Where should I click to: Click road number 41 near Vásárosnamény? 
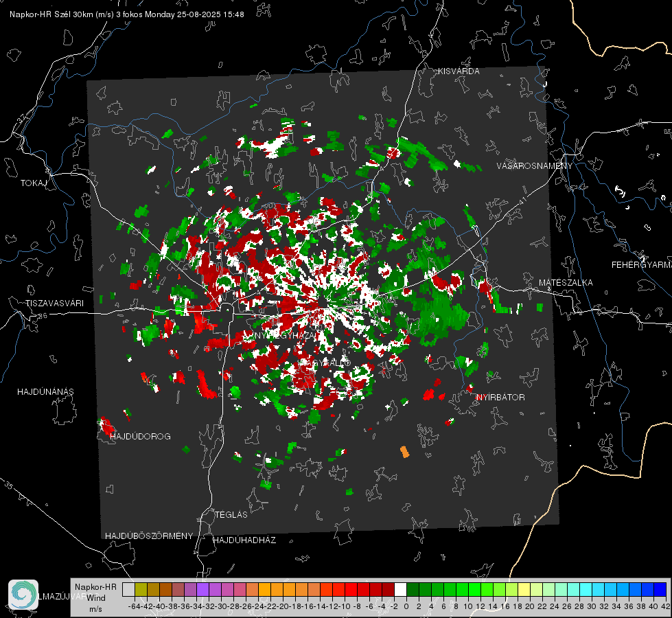pyautogui.click(x=522, y=201)
